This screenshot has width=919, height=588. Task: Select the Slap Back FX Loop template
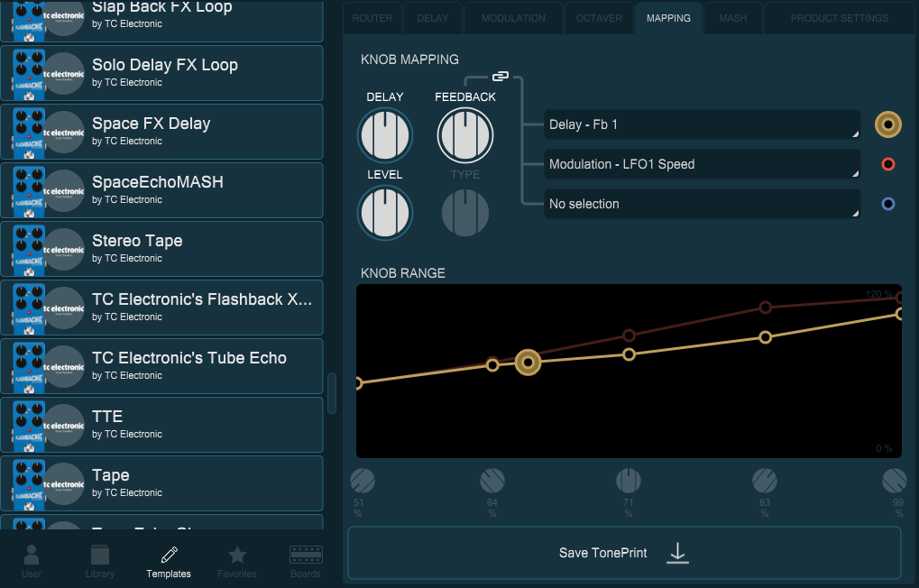coord(161,21)
